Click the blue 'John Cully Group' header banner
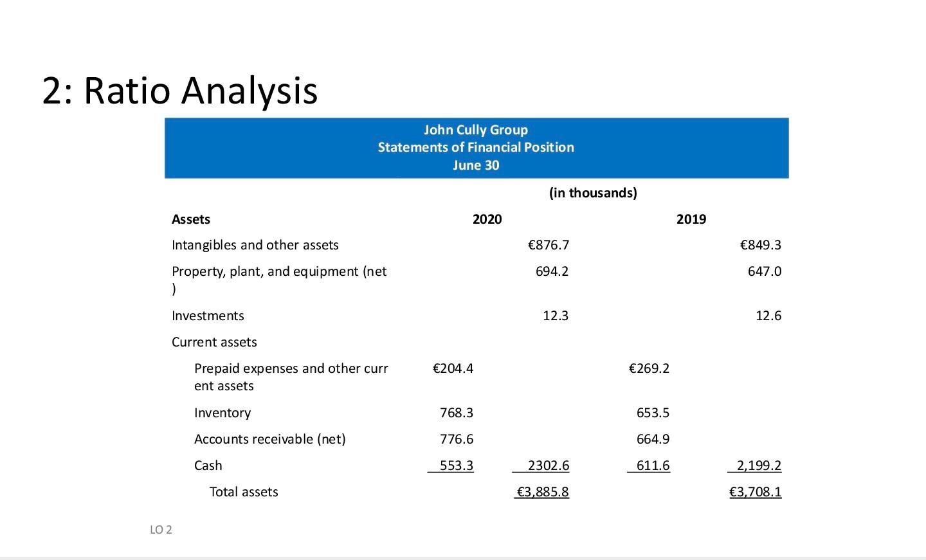 pyautogui.click(x=476, y=129)
